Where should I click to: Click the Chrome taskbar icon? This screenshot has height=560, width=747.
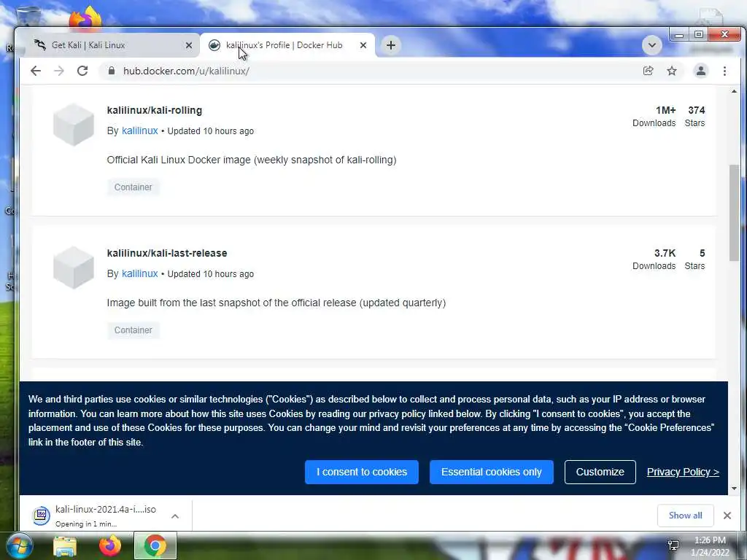click(155, 545)
